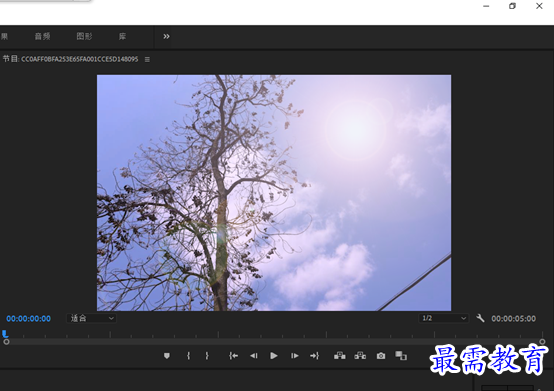Open the 适合 zoom level dropdown
This screenshot has width=554, height=391.
(x=92, y=318)
